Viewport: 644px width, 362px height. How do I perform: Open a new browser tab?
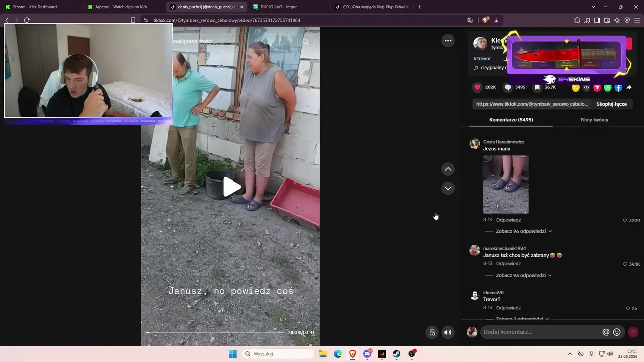(x=419, y=7)
